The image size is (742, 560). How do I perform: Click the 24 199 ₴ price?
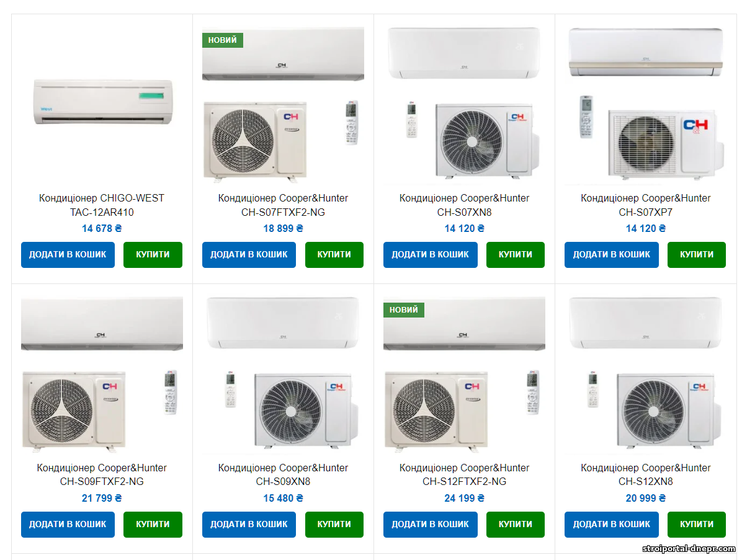click(x=464, y=498)
